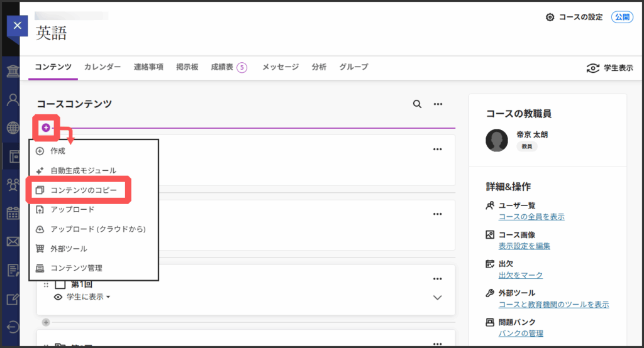Open the envelope messages icon in sidebar

point(13,241)
